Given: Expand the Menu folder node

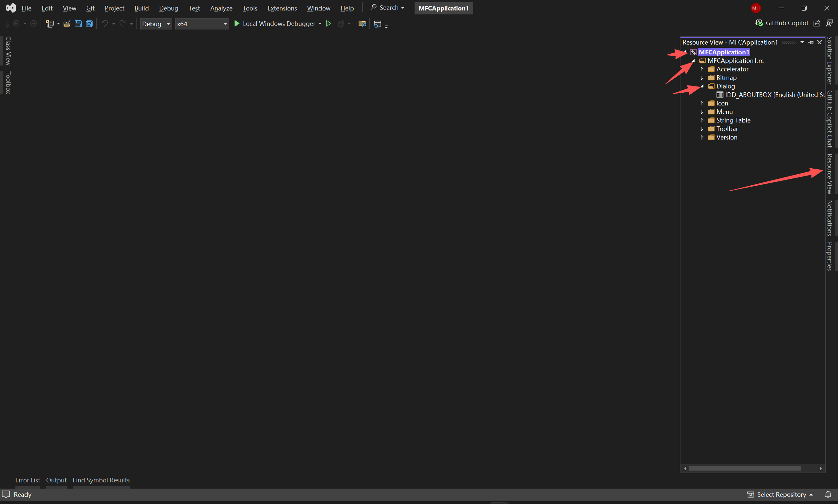Looking at the screenshot, I should pos(702,112).
